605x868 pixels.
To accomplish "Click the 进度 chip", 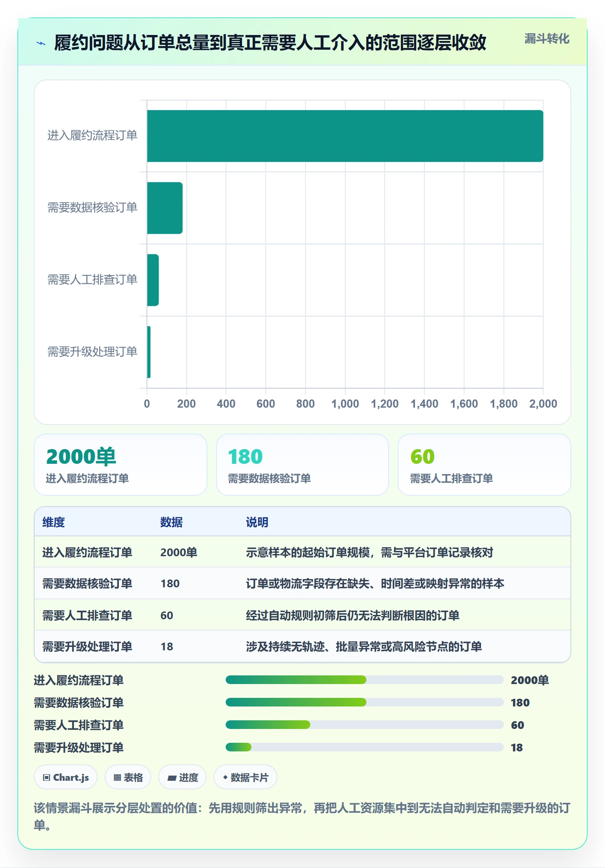I will [182, 777].
